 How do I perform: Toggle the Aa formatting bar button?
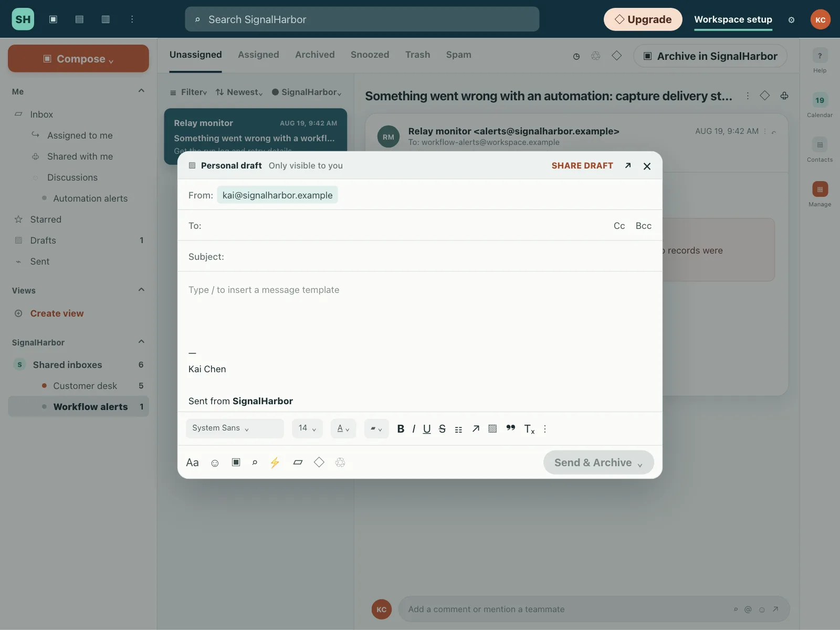point(192,463)
